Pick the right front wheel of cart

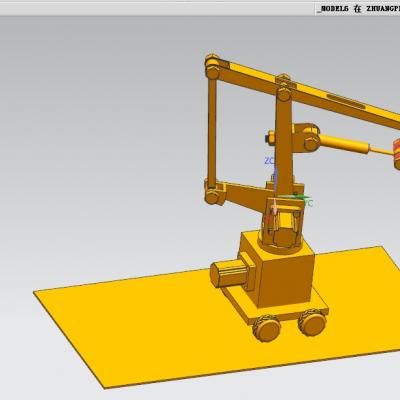tap(312, 322)
